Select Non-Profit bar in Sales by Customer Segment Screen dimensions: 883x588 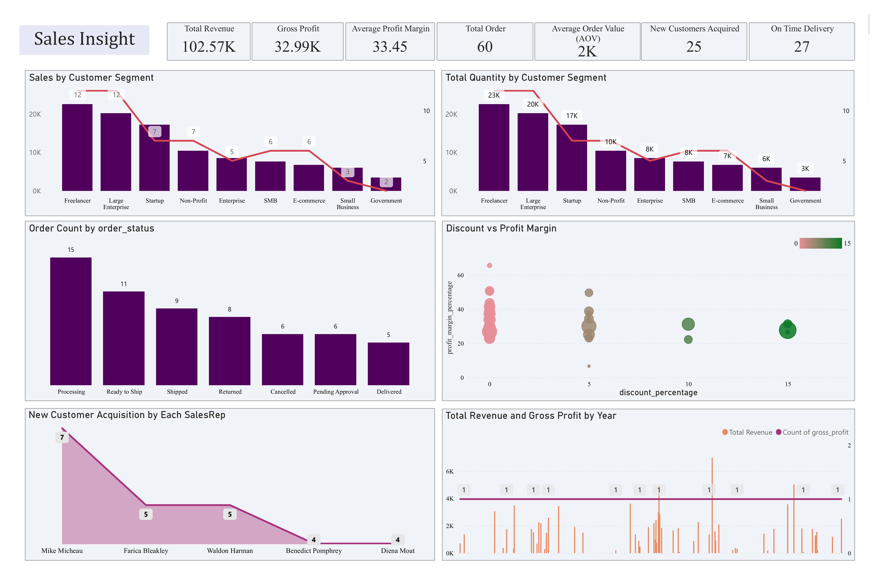193,171
